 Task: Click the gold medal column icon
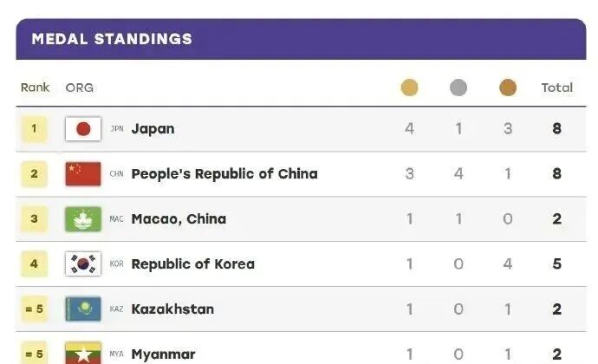409,88
